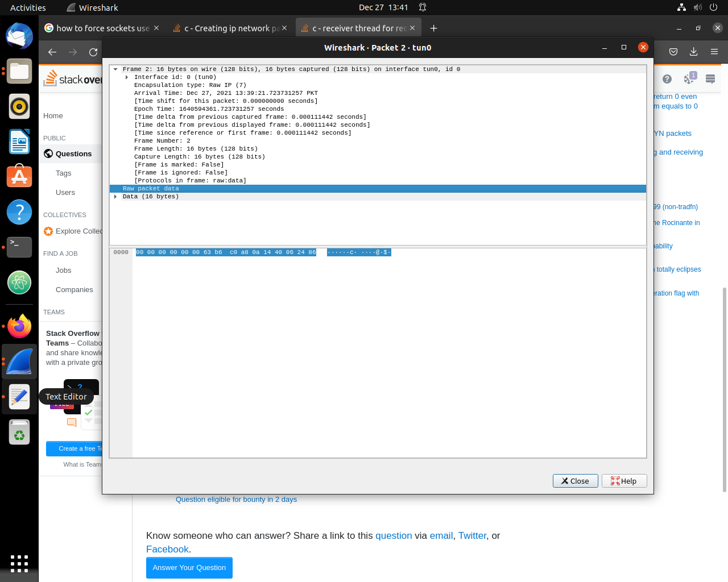
Task: Launch the Atom editor from the dock
Action: coord(19,282)
